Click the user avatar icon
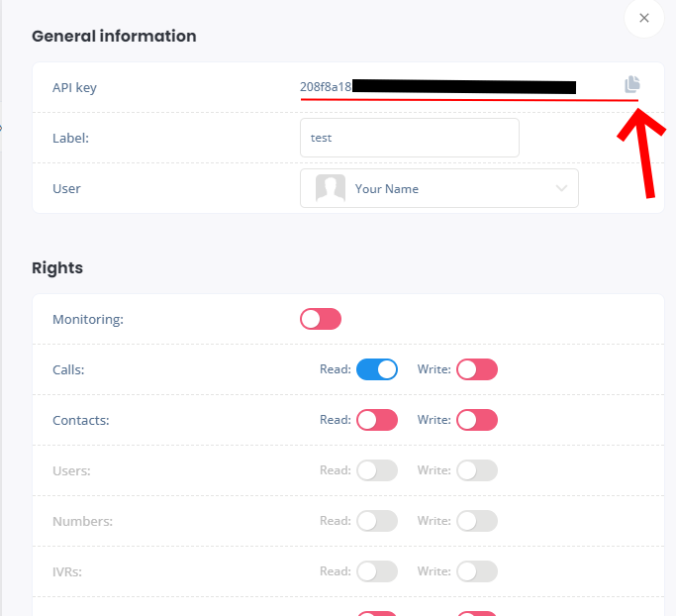The width and height of the screenshot is (676, 616). [x=330, y=188]
